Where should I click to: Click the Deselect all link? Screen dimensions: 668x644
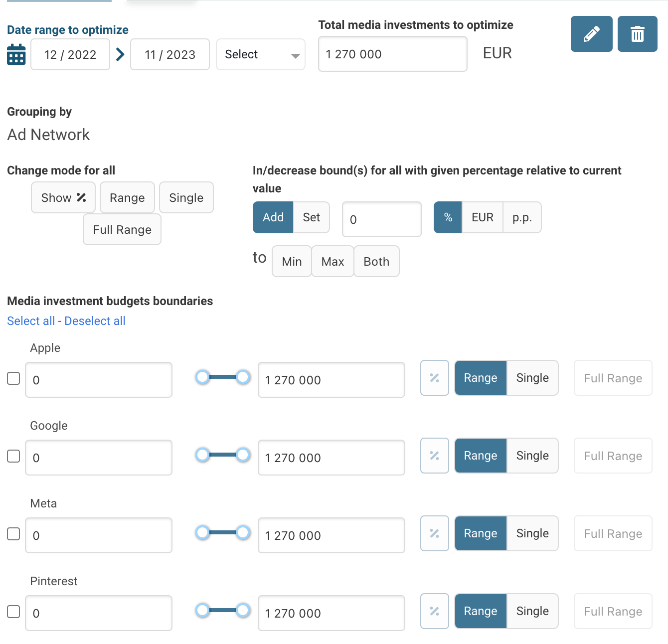pos(95,321)
